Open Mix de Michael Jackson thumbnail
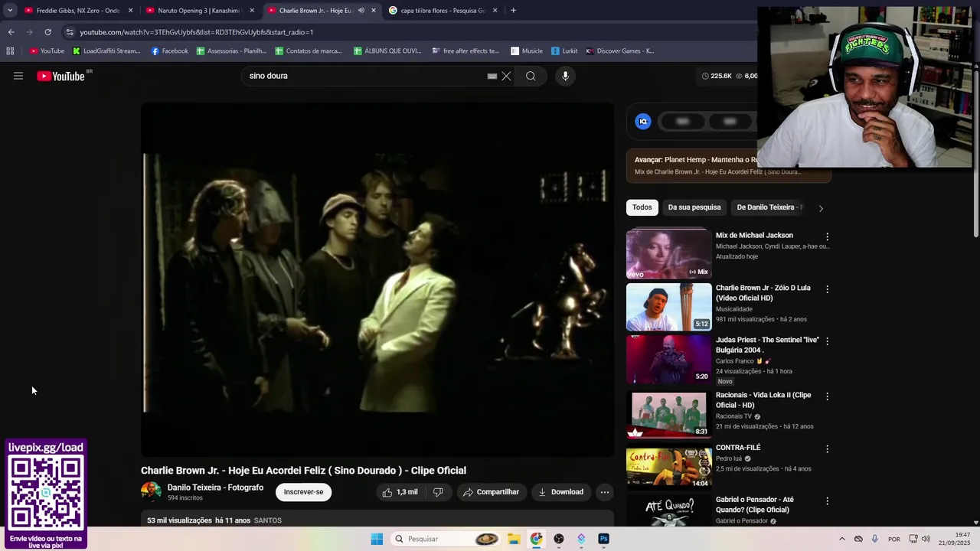The height and width of the screenshot is (551, 980). [x=669, y=253]
